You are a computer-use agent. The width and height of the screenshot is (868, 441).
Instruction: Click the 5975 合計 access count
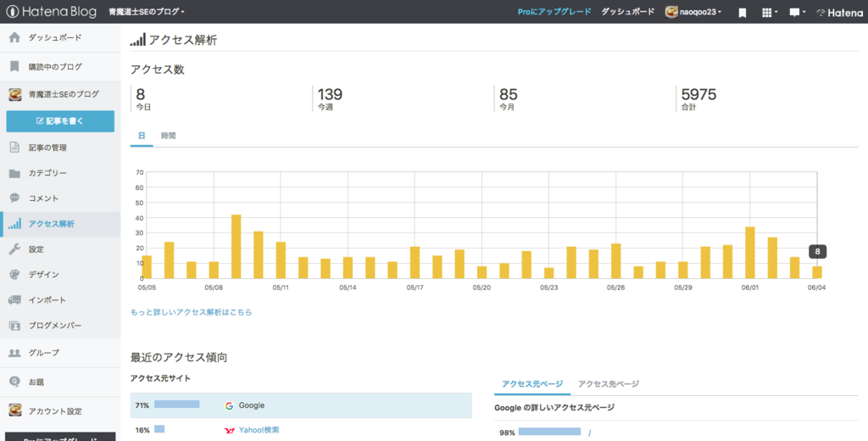point(698,98)
